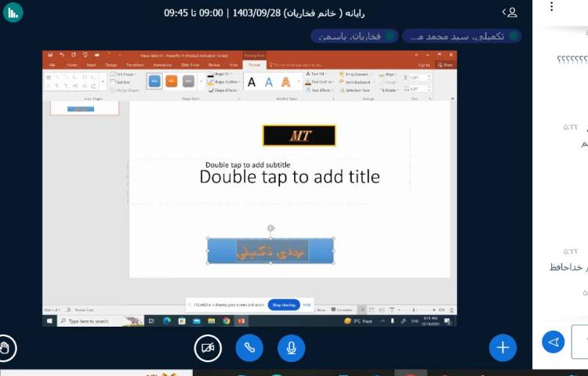Open the Shape Effects dropdown
Image resolution: width=588 pixels, height=376 pixels.
[x=223, y=90]
